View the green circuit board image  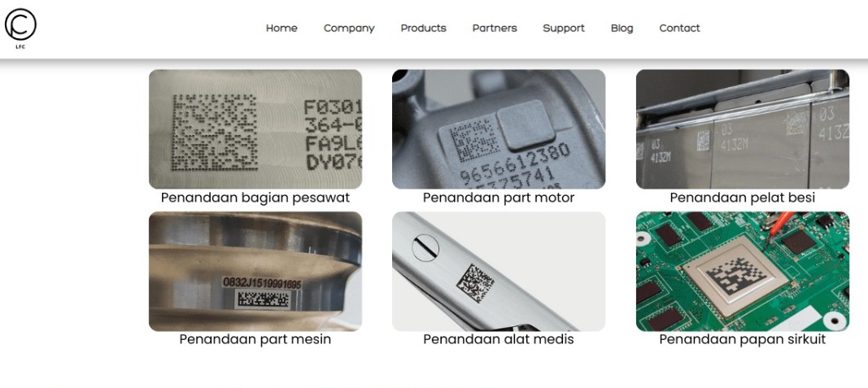point(743,271)
